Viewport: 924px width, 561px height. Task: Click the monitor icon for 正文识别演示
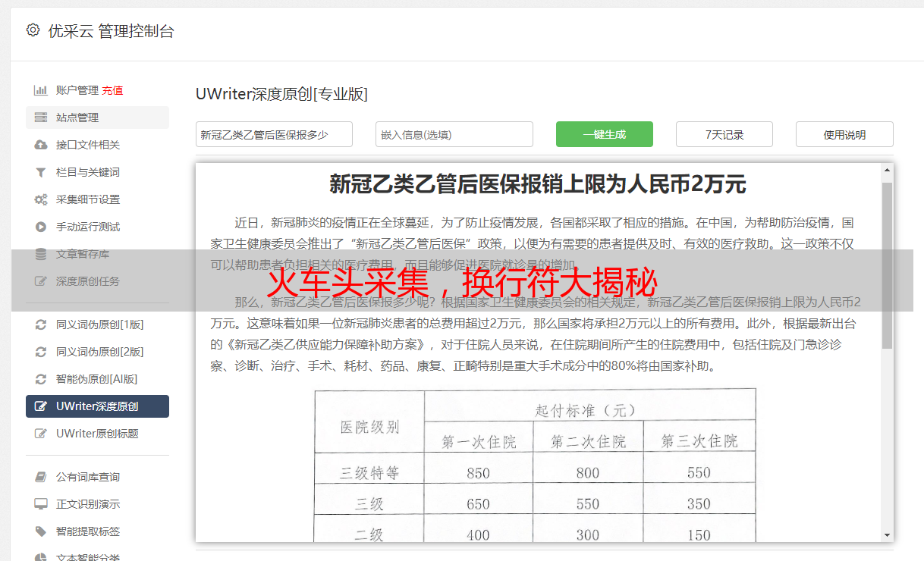pos(41,504)
